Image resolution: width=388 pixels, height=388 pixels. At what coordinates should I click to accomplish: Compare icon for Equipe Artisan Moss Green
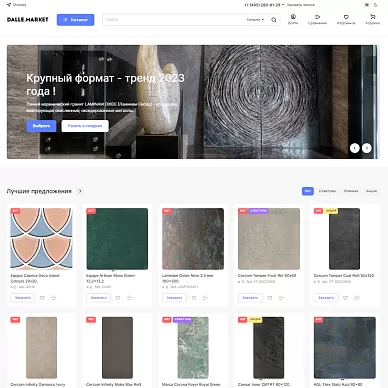(129, 298)
